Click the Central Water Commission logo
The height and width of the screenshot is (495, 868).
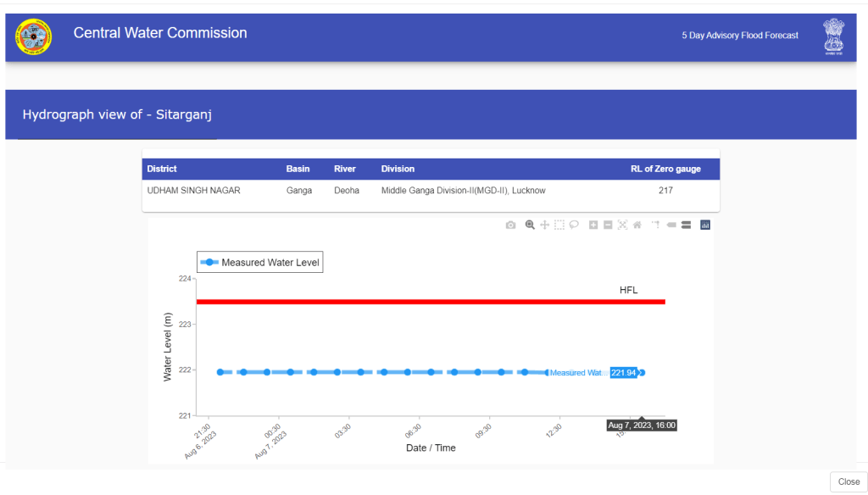coord(33,36)
